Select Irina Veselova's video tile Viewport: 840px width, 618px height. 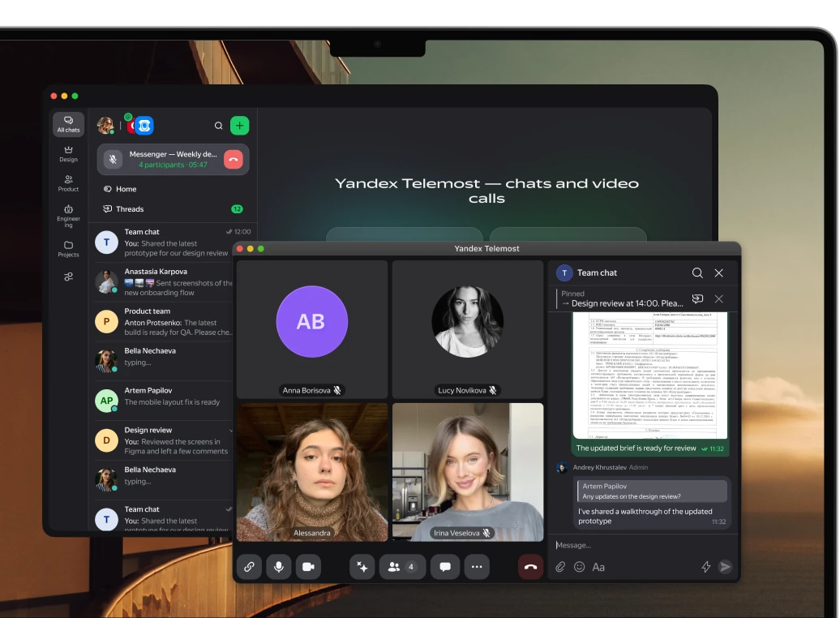468,472
